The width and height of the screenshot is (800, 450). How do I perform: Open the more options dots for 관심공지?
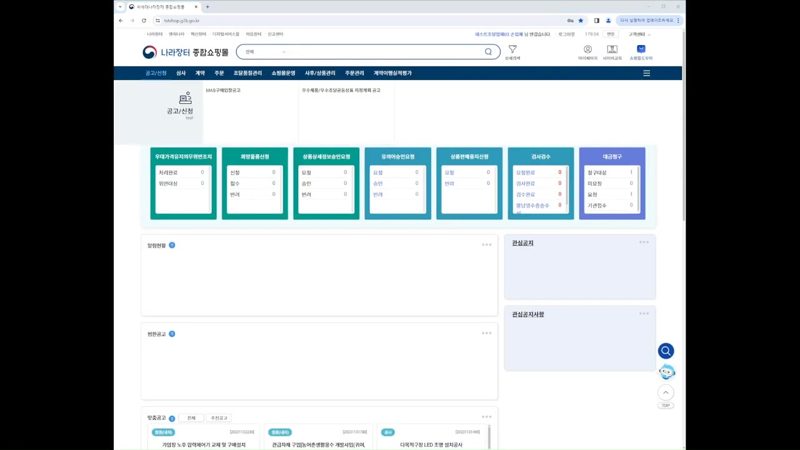pos(644,242)
